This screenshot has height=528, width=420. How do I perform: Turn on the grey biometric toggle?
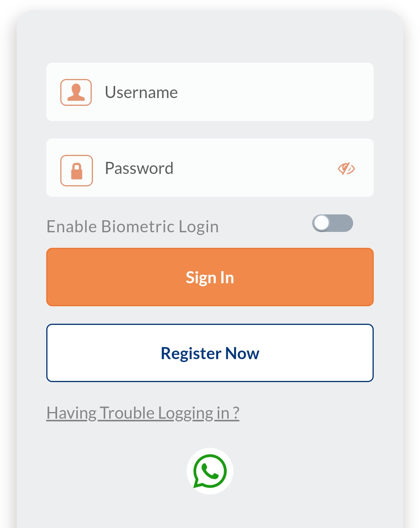pyautogui.click(x=332, y=223)
